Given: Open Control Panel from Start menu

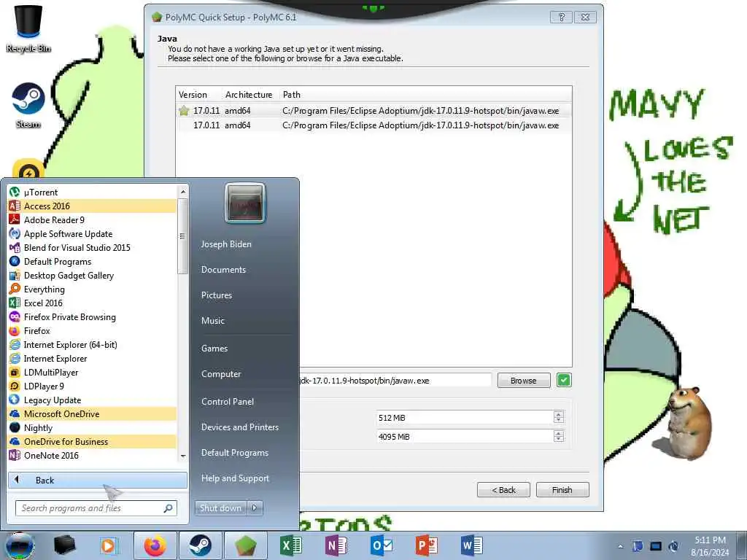Looking at the screenshot, I should [x=228, y=402].
